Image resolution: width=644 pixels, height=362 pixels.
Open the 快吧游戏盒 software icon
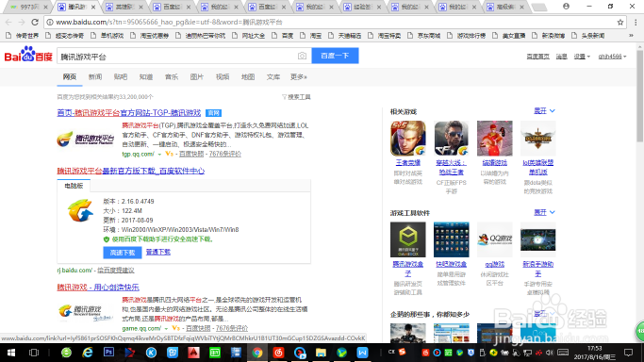pos(452,239)
